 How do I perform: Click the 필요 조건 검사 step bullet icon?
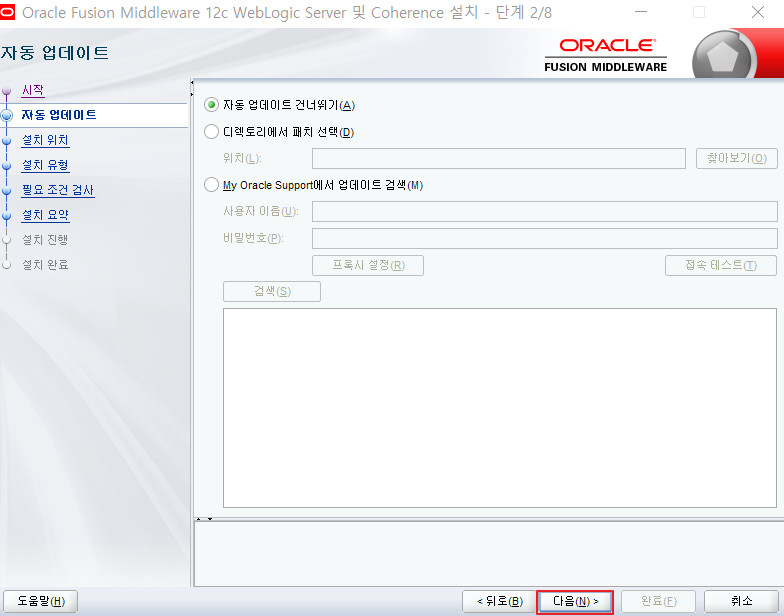tap(6, 191)
